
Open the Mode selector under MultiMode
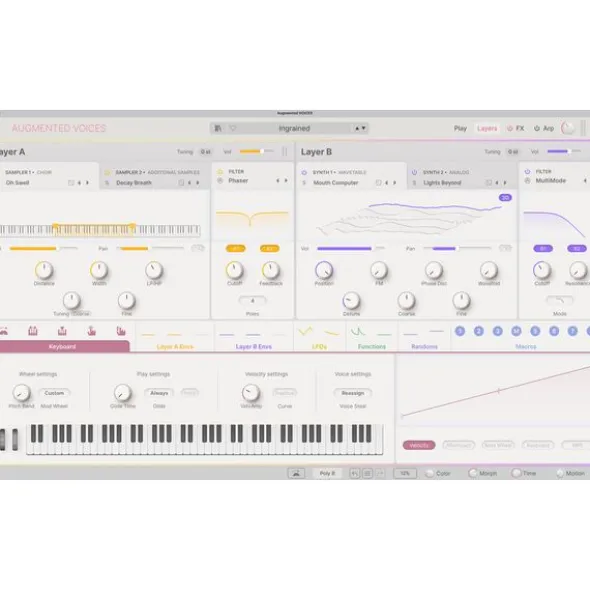[560, 300]
